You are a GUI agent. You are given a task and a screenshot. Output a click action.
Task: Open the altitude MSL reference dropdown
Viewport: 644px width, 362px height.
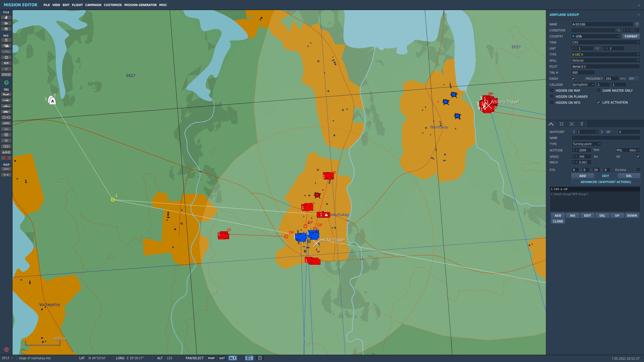[627, 150]
